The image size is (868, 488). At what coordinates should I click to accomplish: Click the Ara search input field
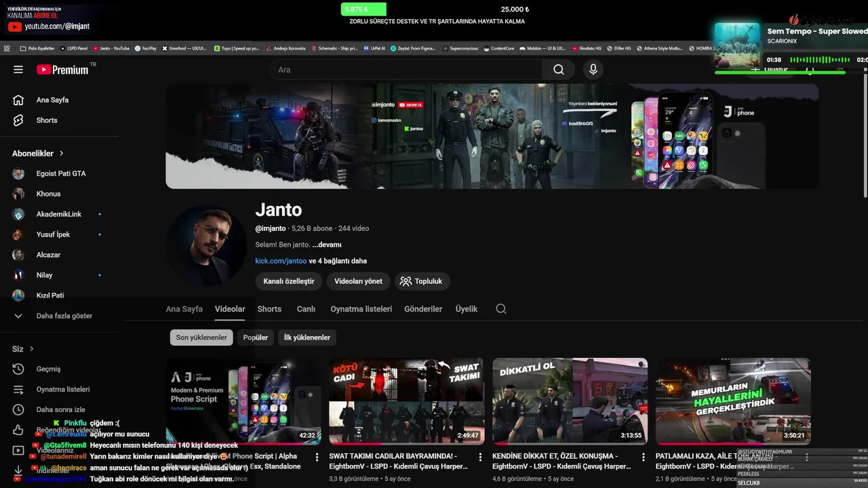406,70
